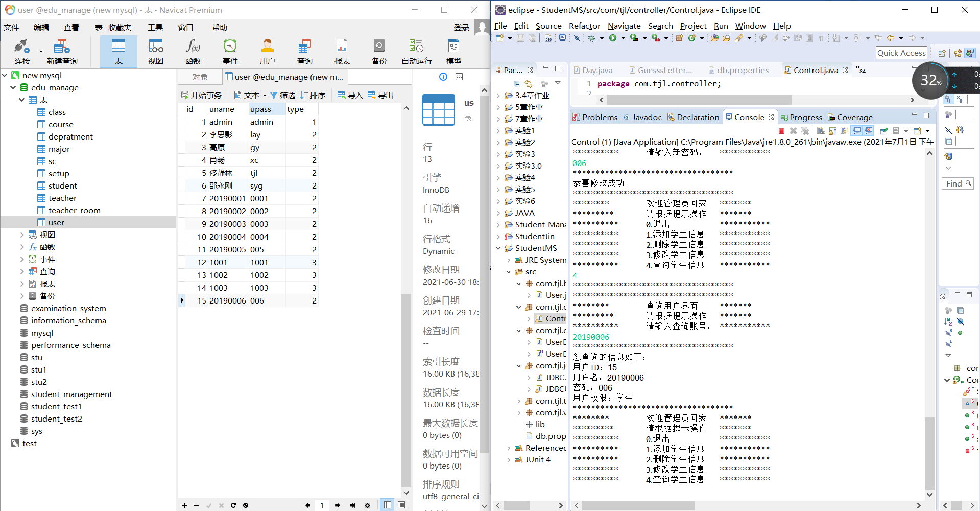Image resolution: width=980 pixels, height=511 pixels.
Task: Switch to the Day.java editor tab
Action: 592,70
